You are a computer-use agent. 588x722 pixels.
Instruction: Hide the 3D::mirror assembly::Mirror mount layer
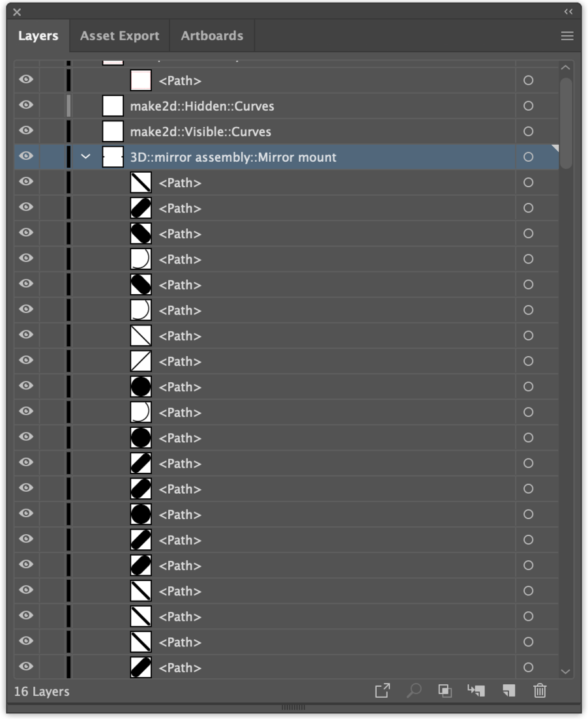point(26,157)
